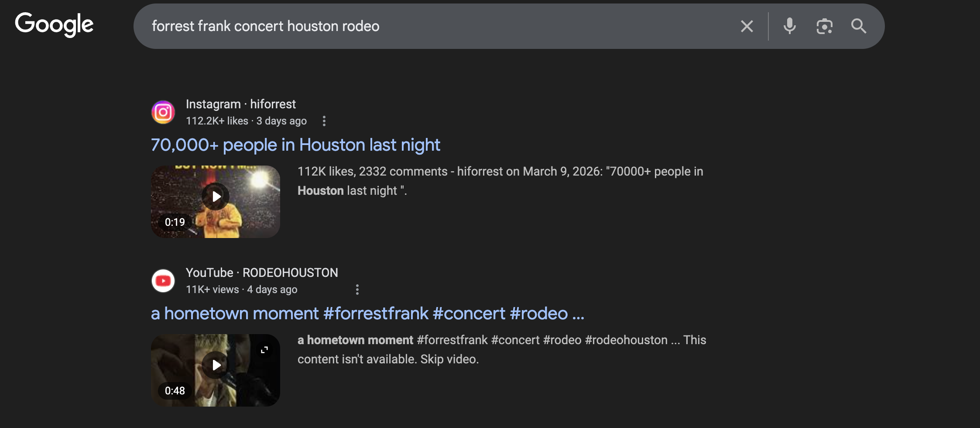Expand the YouTube video preview icon
The width and height of the screenshot is (980, 428).
pyautogui.click(x=264, y=350)
